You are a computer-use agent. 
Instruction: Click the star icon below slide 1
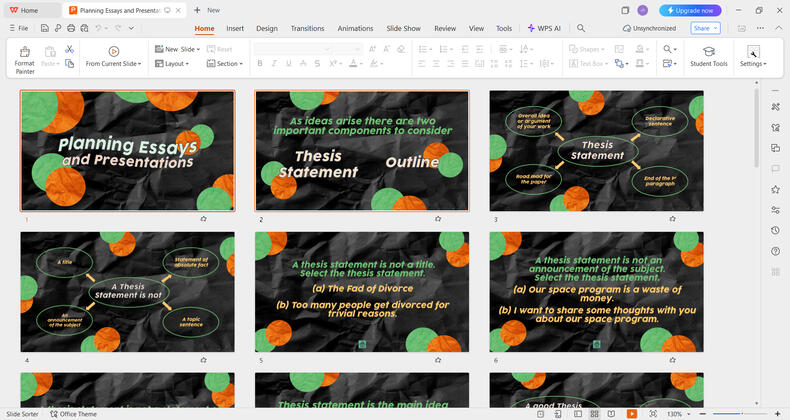pos(204,219)
